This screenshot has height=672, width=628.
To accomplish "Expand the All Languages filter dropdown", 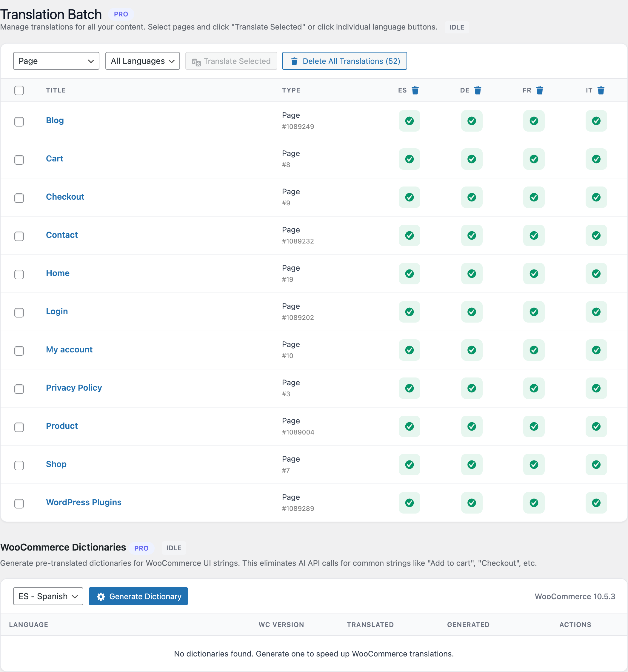I will click(142, 61).
